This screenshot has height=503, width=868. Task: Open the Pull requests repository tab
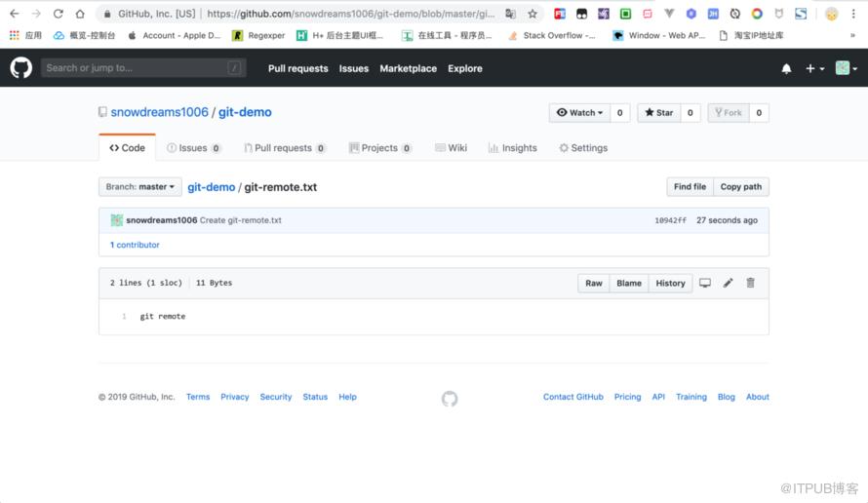[285, 148]
